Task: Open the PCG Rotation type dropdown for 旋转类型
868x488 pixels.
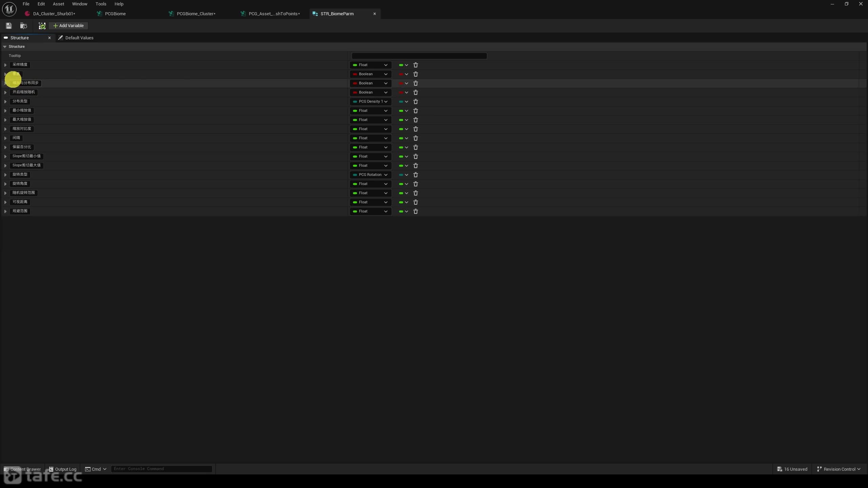Action: click(371, 175)
